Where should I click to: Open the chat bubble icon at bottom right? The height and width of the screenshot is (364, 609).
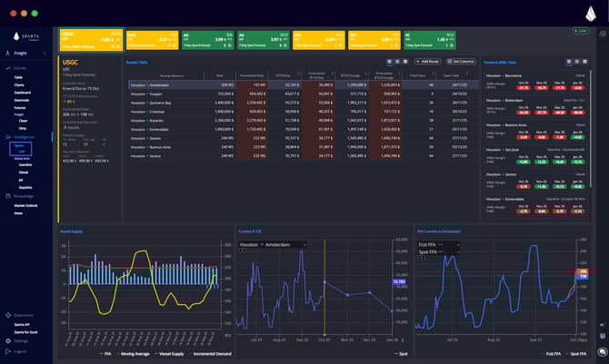[602, 351]
